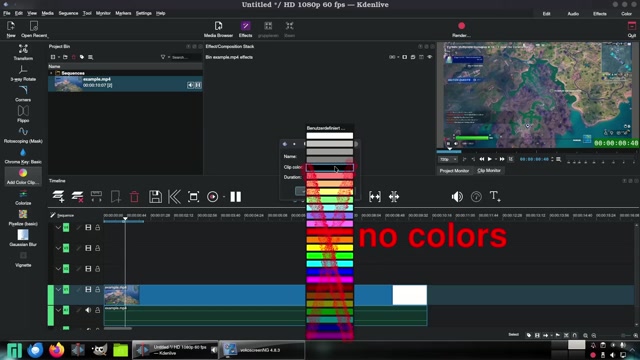Open the record button dropdown arrow

click(x=224, y=197)
